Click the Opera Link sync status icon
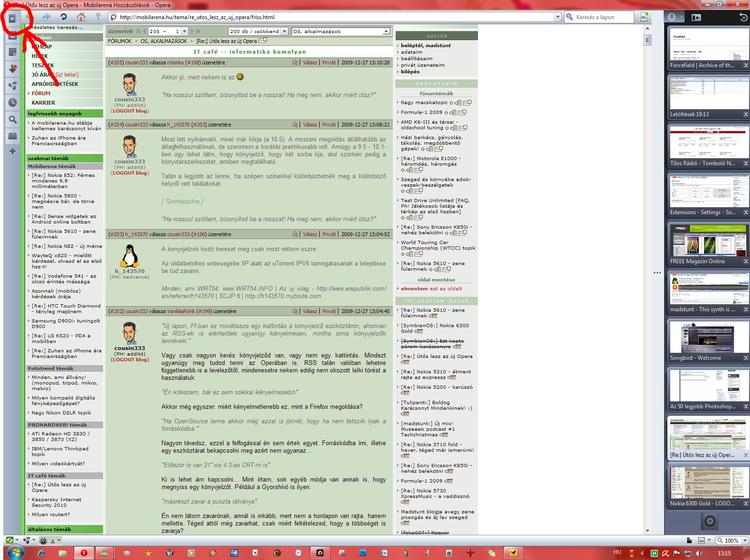 click(x=10, y=540)
